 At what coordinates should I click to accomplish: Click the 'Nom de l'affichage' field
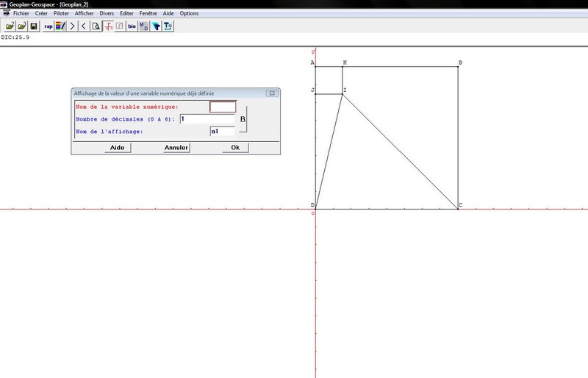tap(222, 132)
